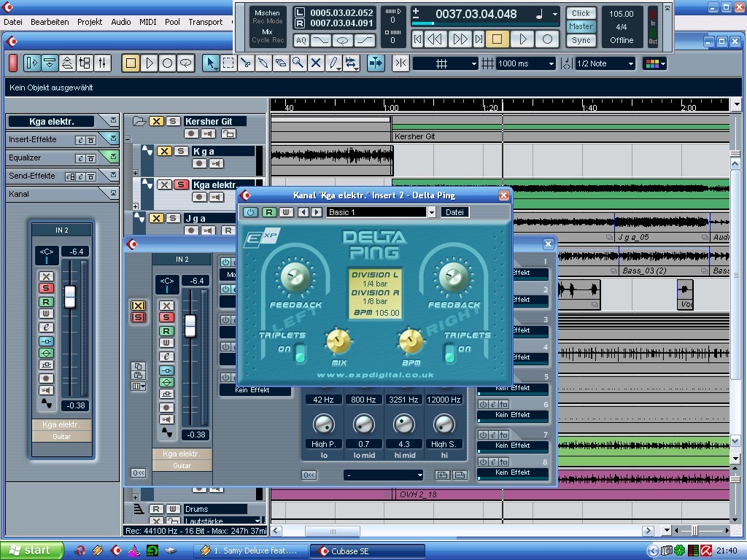
Task: Start playback from the project toolbar
Action: (x=149, y=63)
